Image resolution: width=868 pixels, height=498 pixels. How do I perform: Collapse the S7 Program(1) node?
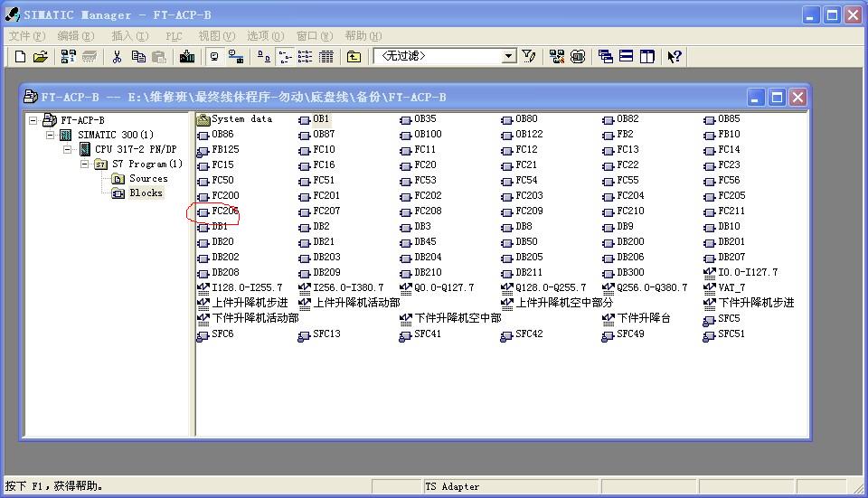pos(85,164)
